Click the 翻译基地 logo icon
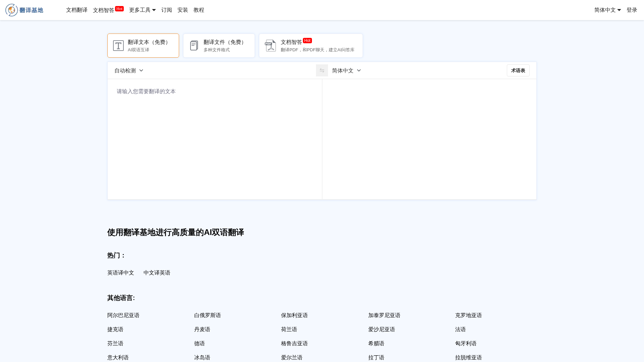644x362 pixels. (x=11, y=10)
